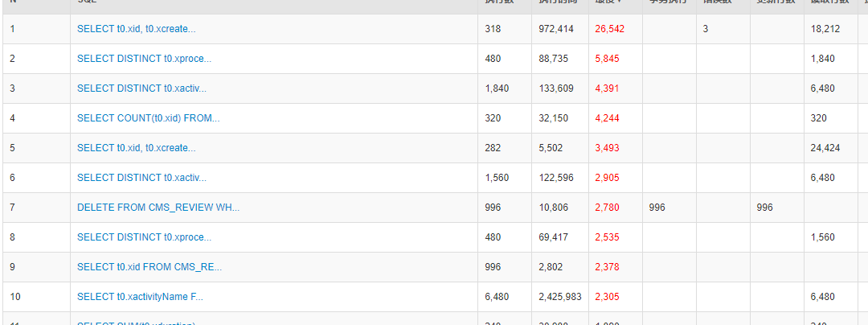868x325 pixels.
Task: Select the 972,414 execution time cell
Action: 556,29
